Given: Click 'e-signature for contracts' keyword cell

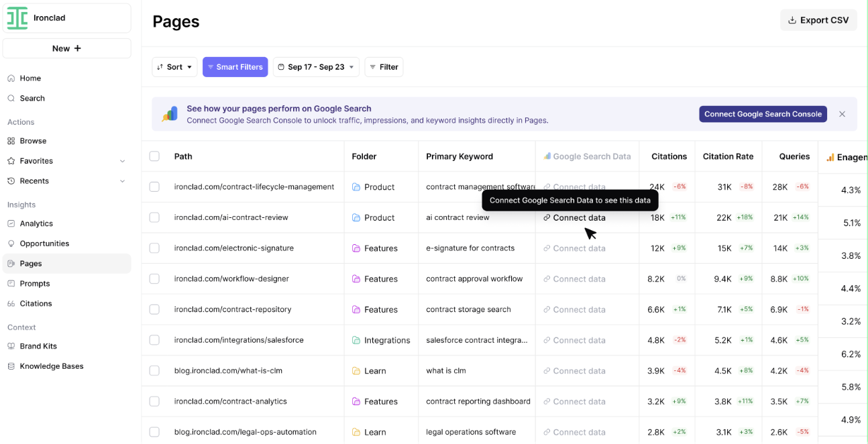Looking at the screenshot, I should click(470, 248).
